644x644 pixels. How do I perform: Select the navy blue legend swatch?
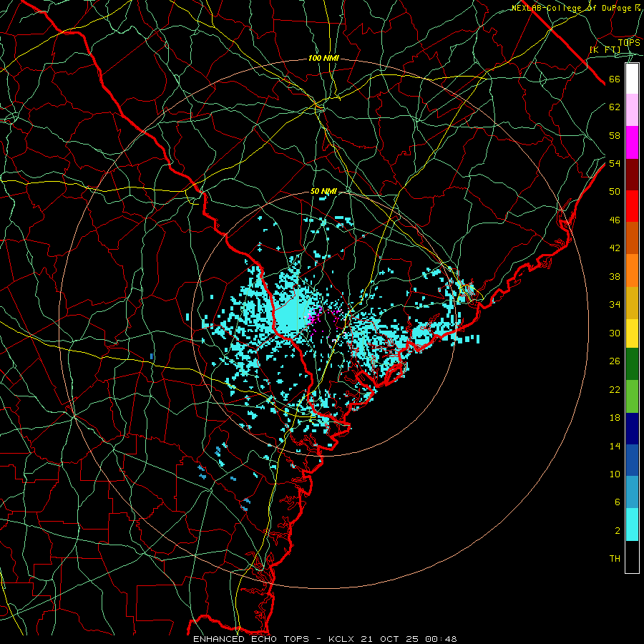632,429
